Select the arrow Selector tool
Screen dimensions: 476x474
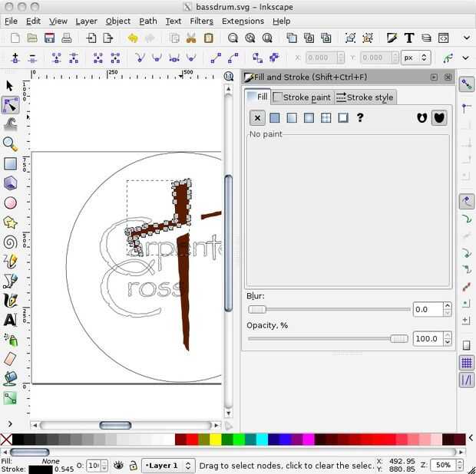(10, 86)
